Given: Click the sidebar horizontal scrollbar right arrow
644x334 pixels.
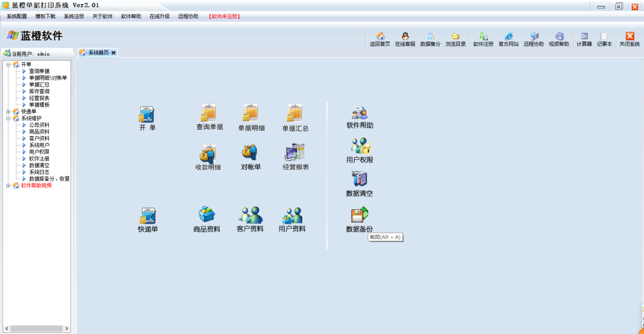Looking at the screenshot, I should pos(67,329).
